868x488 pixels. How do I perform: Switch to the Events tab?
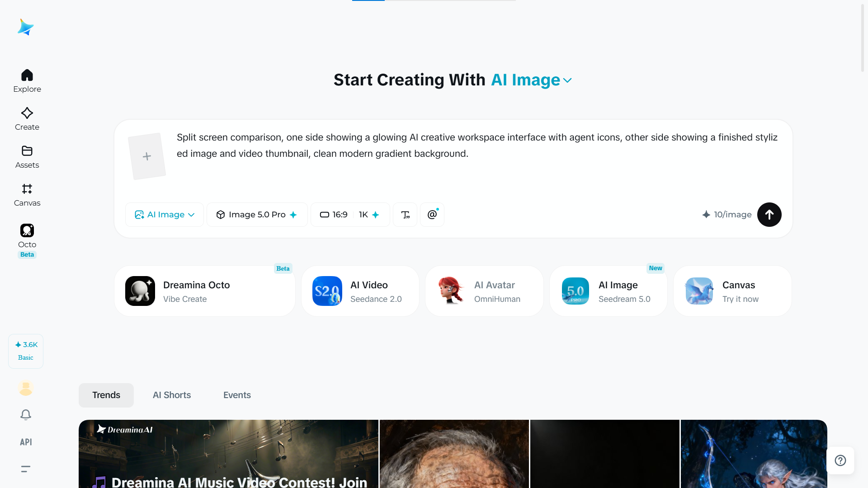(x=237, y=395)
